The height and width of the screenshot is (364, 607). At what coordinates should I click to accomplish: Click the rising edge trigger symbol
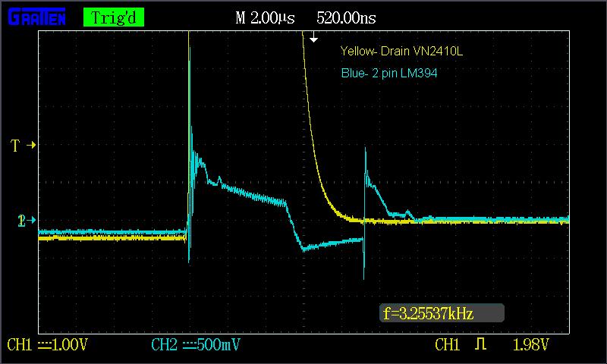(x=480, y=344)
